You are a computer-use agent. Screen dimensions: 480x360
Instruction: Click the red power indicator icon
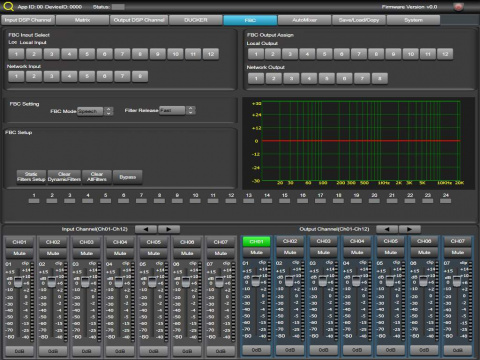(x=459, y=7)
